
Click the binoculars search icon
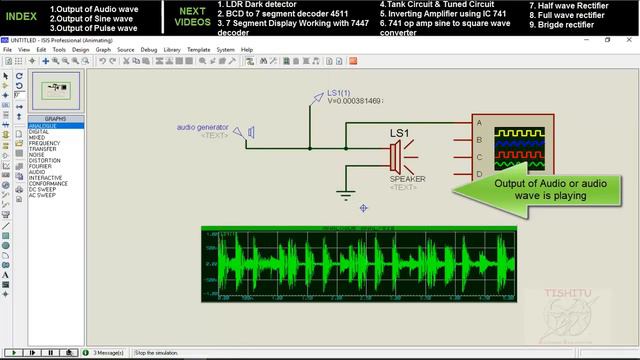264,61
